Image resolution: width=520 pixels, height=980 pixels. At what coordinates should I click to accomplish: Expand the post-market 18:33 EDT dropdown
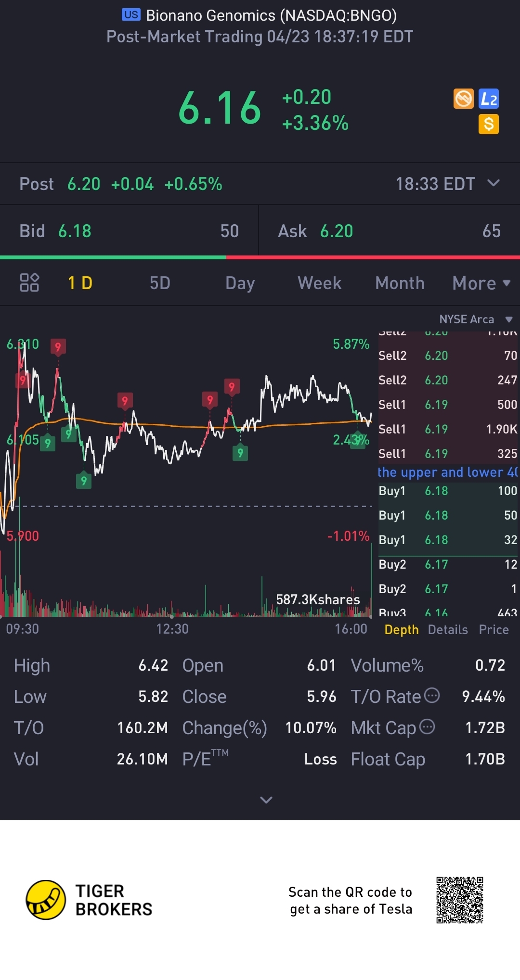494,183
